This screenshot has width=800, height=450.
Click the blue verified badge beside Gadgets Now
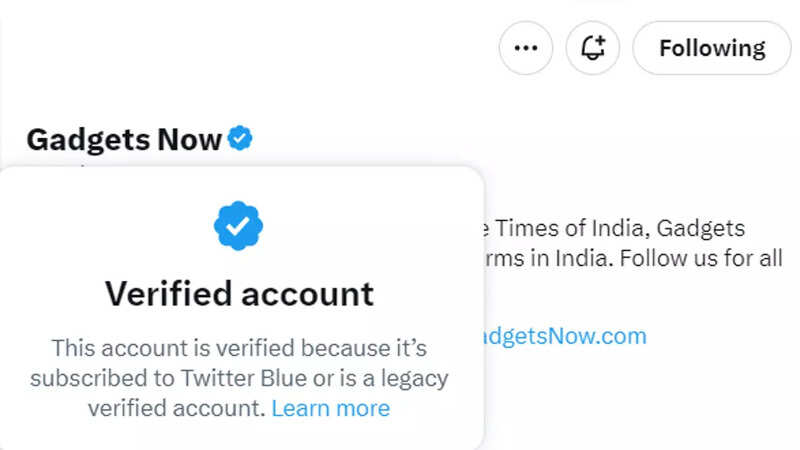(240, 138)
